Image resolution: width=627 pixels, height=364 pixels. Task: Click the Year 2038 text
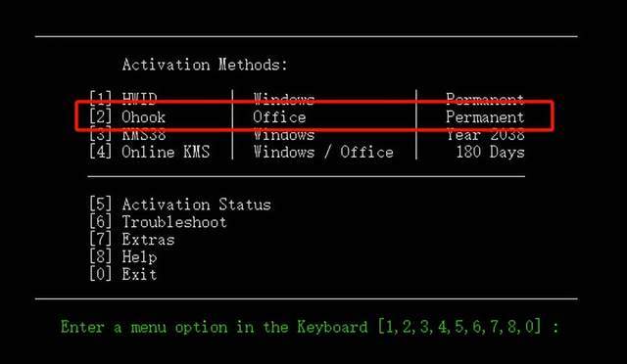coord(486,135)
